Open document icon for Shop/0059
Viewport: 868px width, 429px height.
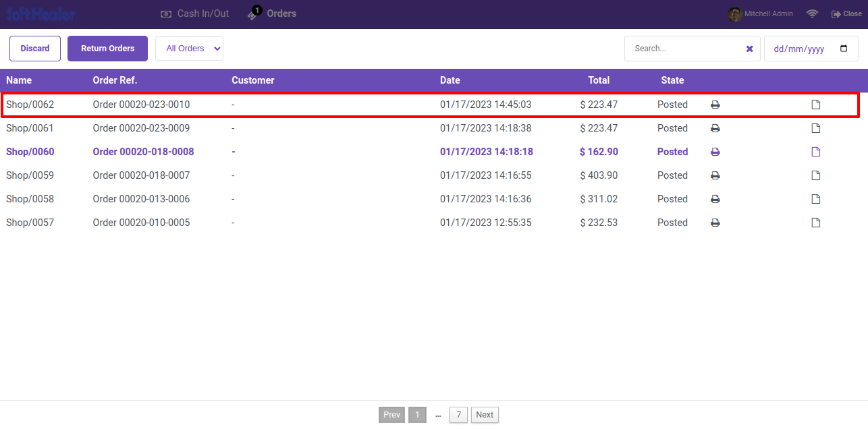815,175
